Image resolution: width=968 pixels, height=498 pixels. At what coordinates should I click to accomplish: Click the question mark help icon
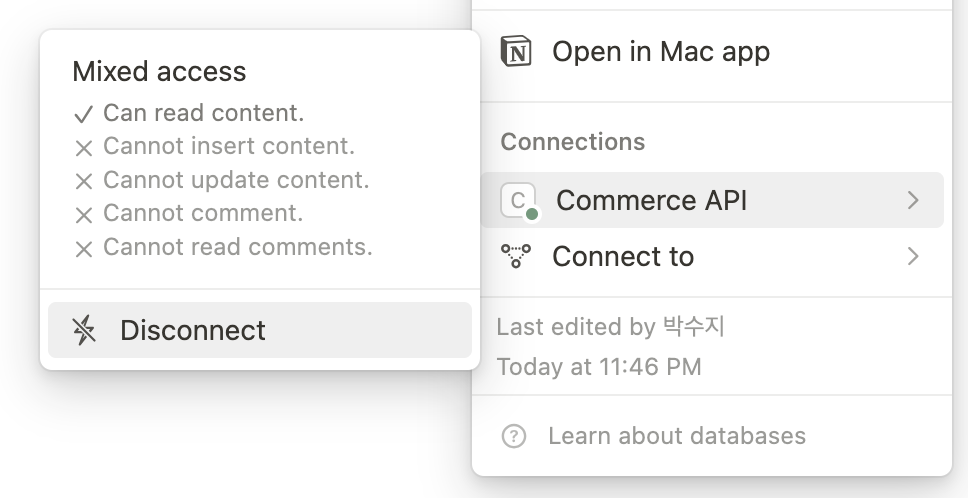(514, 436)
